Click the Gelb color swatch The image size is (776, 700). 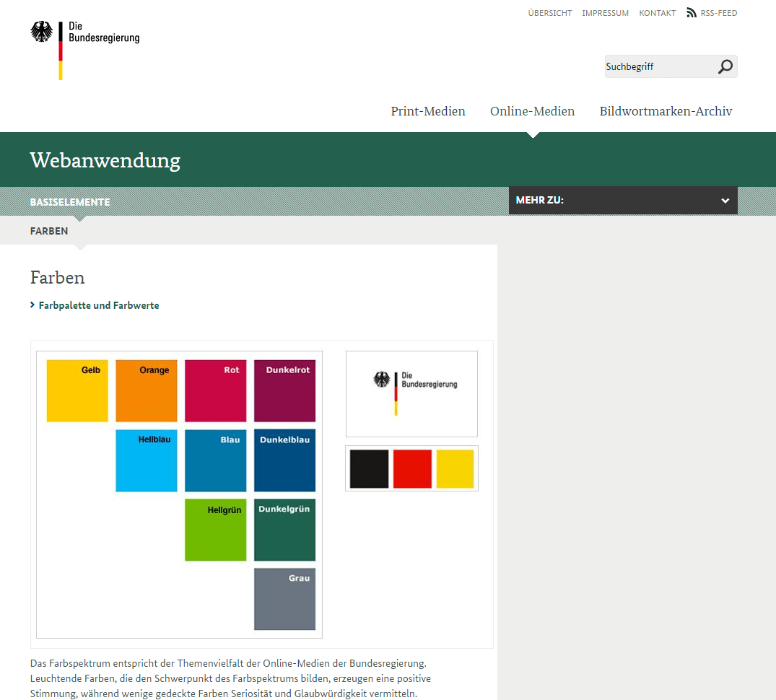pyautogui.click(x=77, y=391)
